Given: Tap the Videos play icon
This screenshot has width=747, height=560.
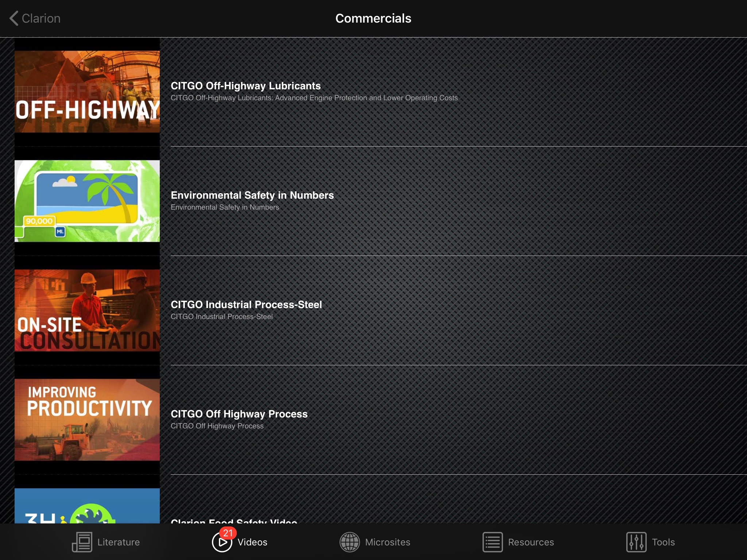Looking at the screenshot, I should (x=222, y=542).
